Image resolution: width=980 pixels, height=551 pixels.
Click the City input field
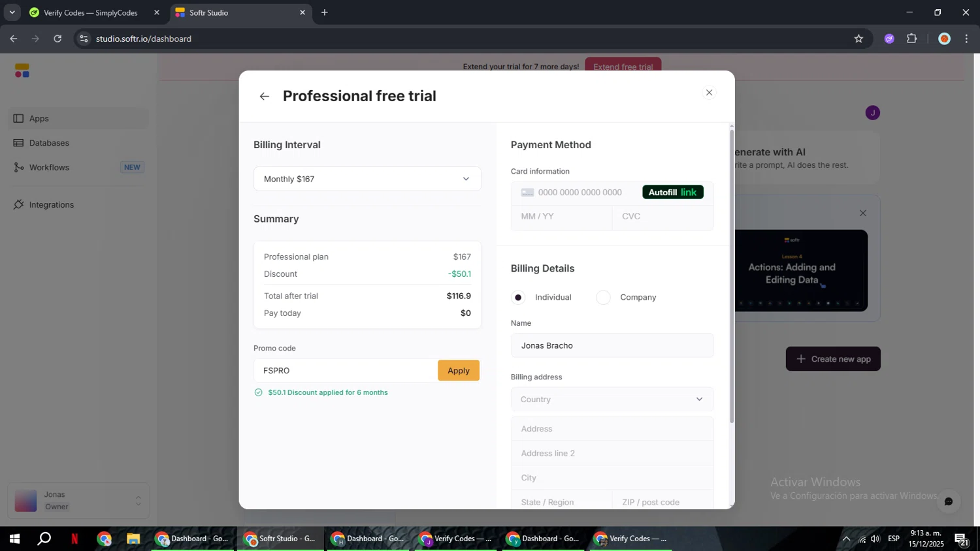click(x=612, y=478)
